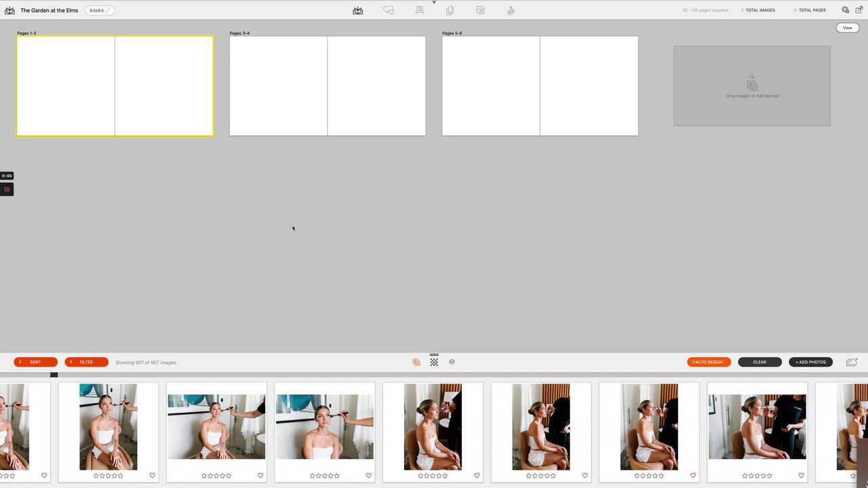Edit the 9.5x9.5 album size pill
The image size is (868, 488).
point(100,10)
